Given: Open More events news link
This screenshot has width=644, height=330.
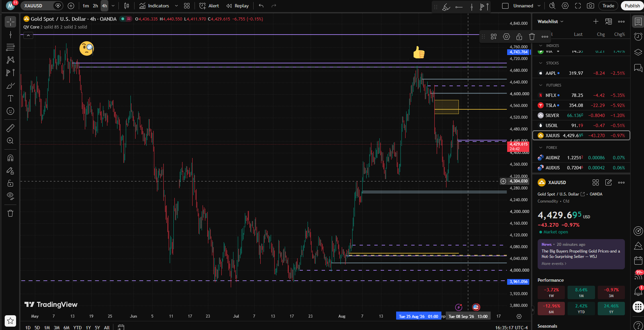Looking at the screenshot, I should 554,264.
